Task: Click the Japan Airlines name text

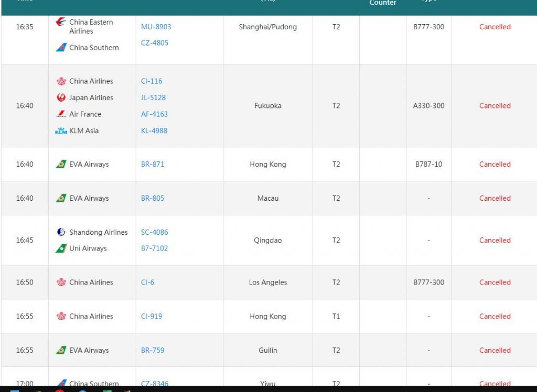Action: pos(91,97)
